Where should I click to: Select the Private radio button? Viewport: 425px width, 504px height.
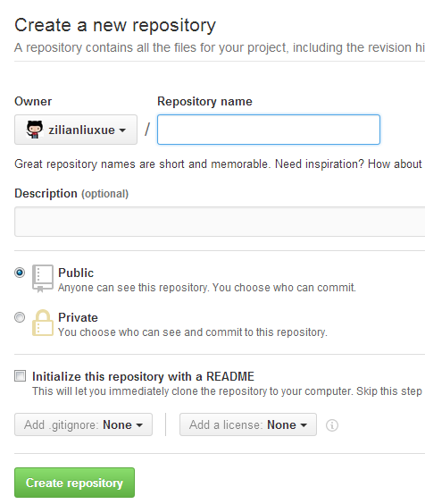click(x=20, y=317)
